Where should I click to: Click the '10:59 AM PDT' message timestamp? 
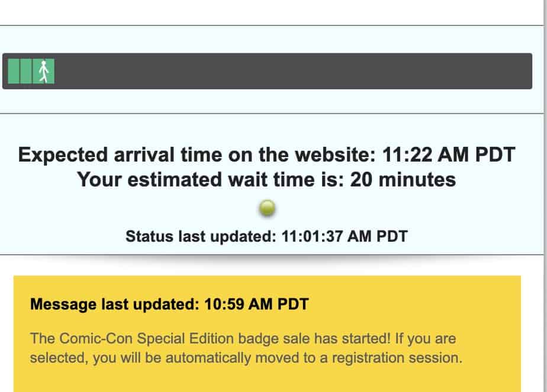[x=256, y=304]
